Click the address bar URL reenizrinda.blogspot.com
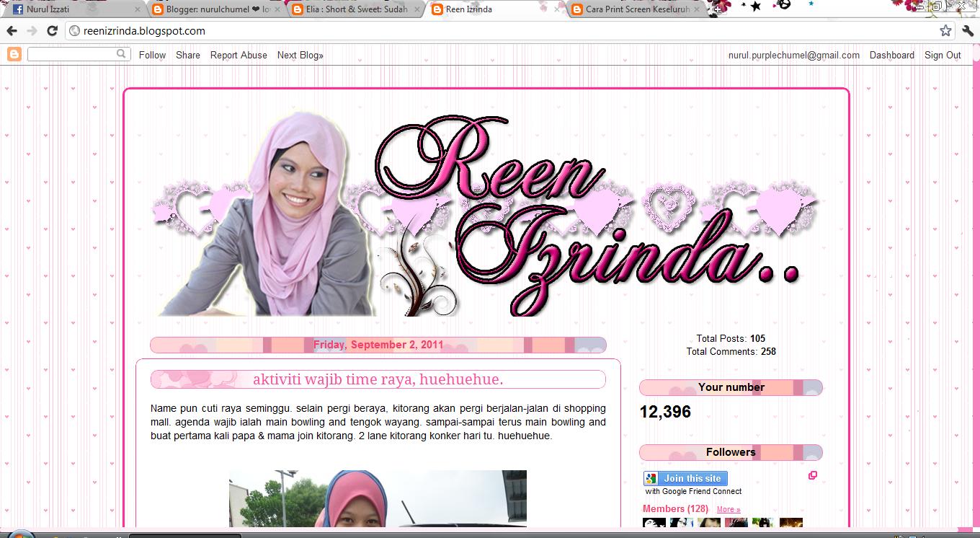The width and height of the screenshot is (980, 538). (x=145, y=31)
